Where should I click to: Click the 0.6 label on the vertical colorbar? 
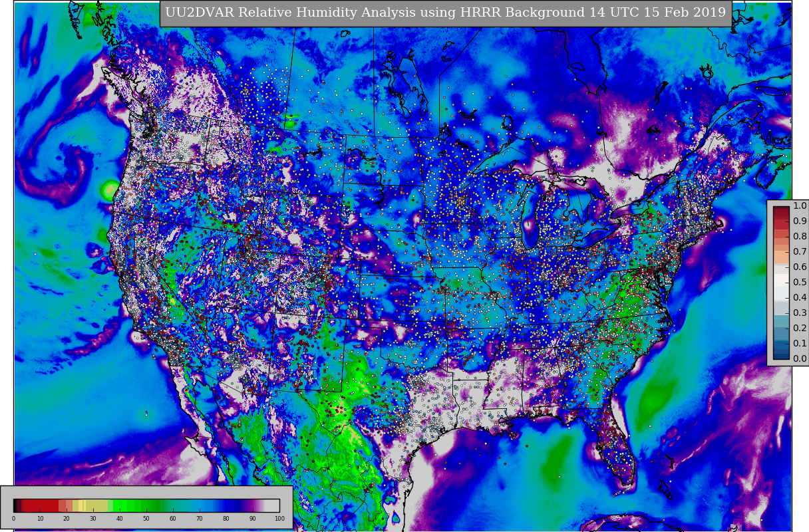(x=800, y=267)
